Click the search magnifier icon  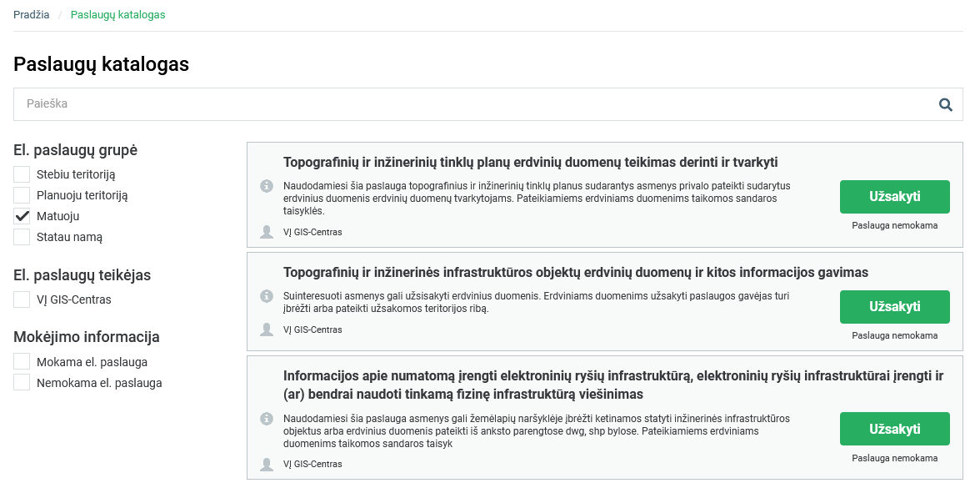click(946, 104)
